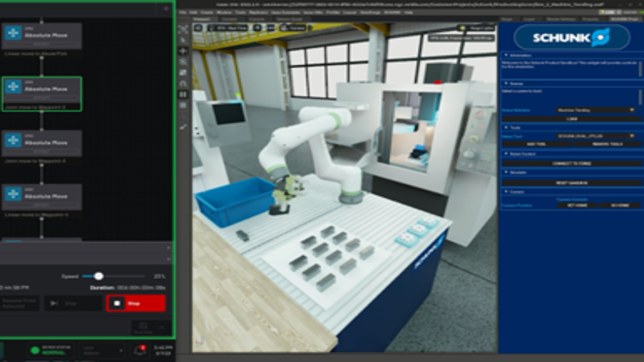This screenshot has height=362, width=644.
Task: Click the Camera button in viewport bar
Action: (293, 28)
